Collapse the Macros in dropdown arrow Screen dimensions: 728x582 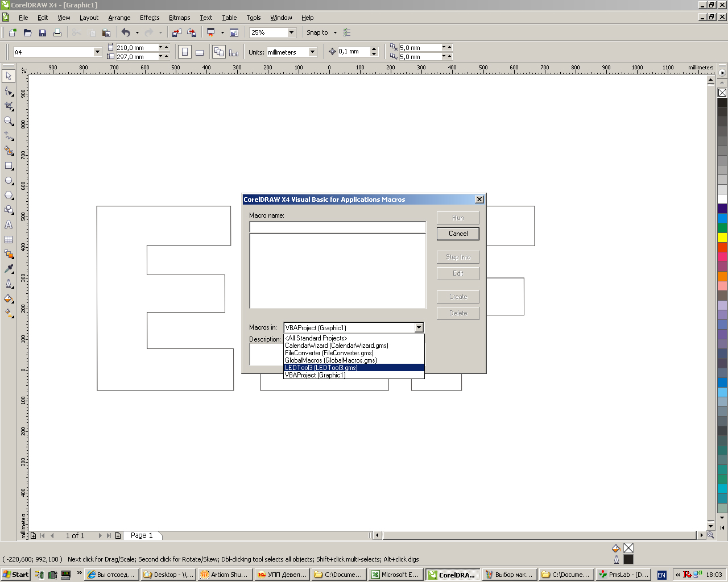pyautogui.click(x=419, y=327)
